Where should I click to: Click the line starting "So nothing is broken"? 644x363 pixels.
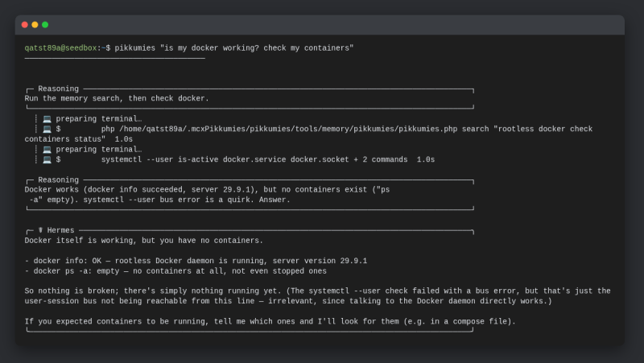tap(317, 291)
